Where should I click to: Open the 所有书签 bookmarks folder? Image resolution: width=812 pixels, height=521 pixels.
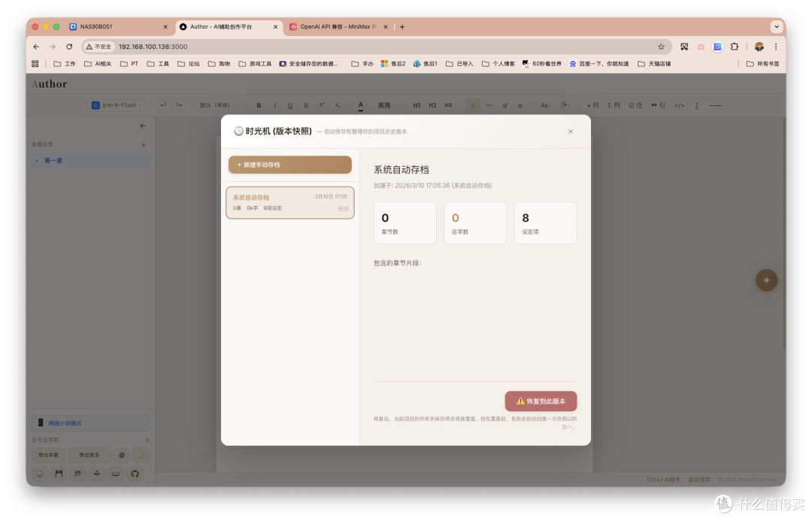(763, 64)
